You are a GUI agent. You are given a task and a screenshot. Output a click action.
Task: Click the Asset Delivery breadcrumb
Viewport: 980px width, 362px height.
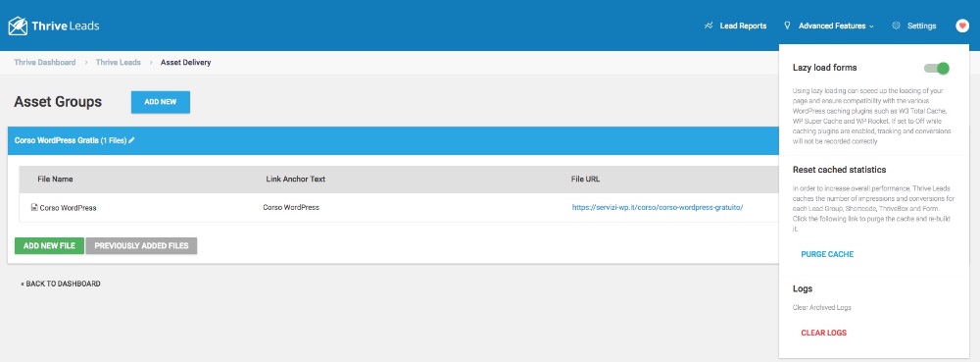tap(185, 63)
